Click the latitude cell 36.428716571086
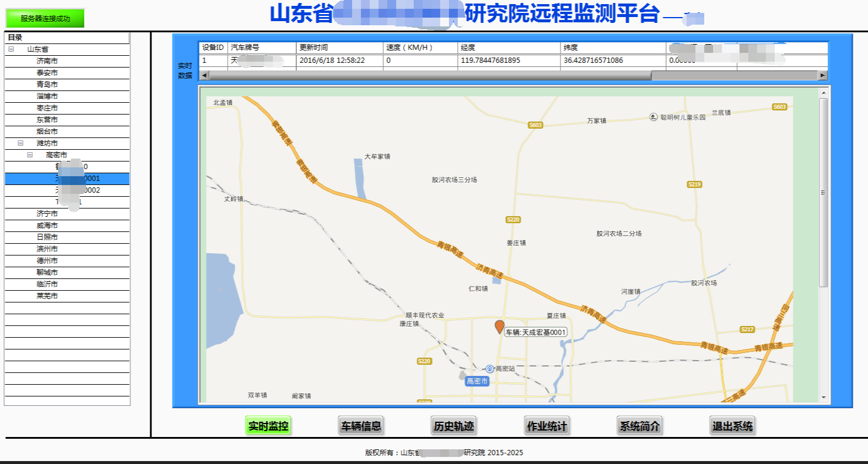 [x=613, y=60]
